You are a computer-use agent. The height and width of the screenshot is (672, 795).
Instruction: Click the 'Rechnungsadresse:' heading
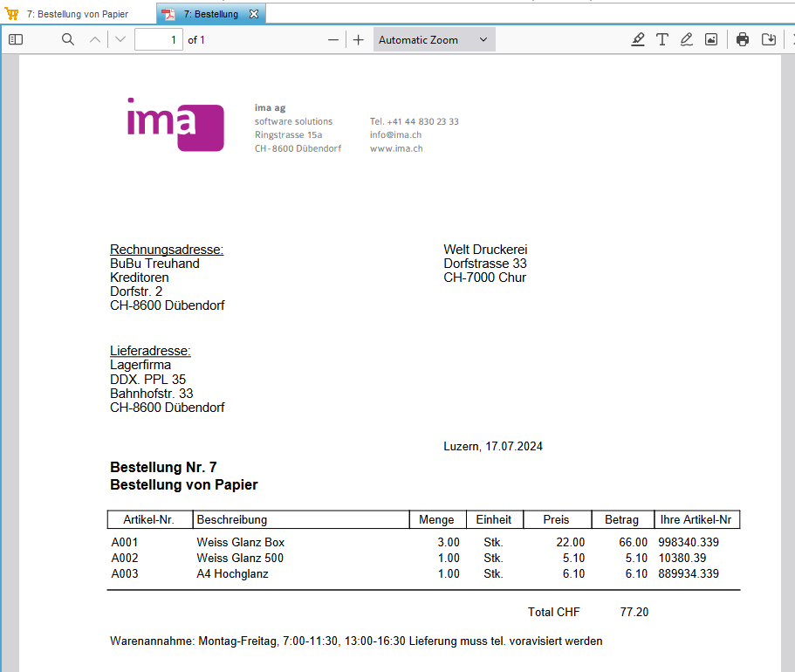(x=167, y=250)
